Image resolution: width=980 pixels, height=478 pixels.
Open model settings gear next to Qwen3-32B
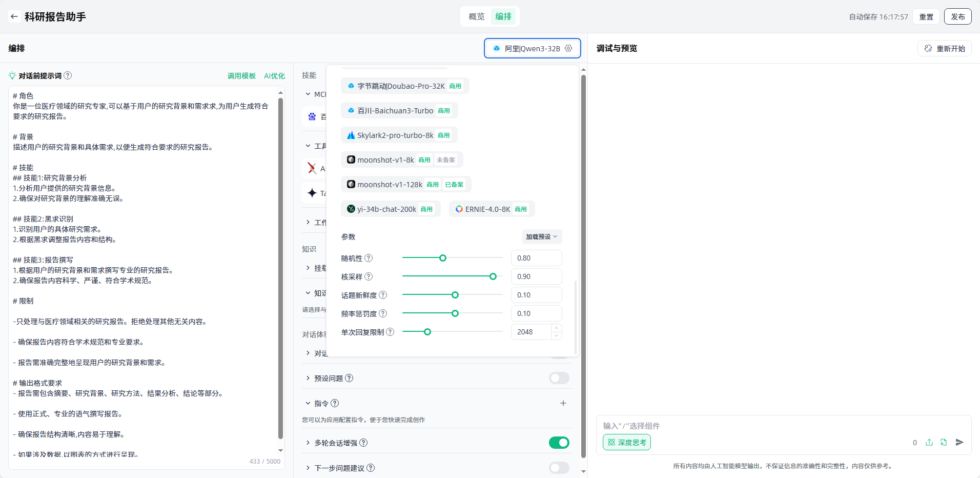click(568, 48)
